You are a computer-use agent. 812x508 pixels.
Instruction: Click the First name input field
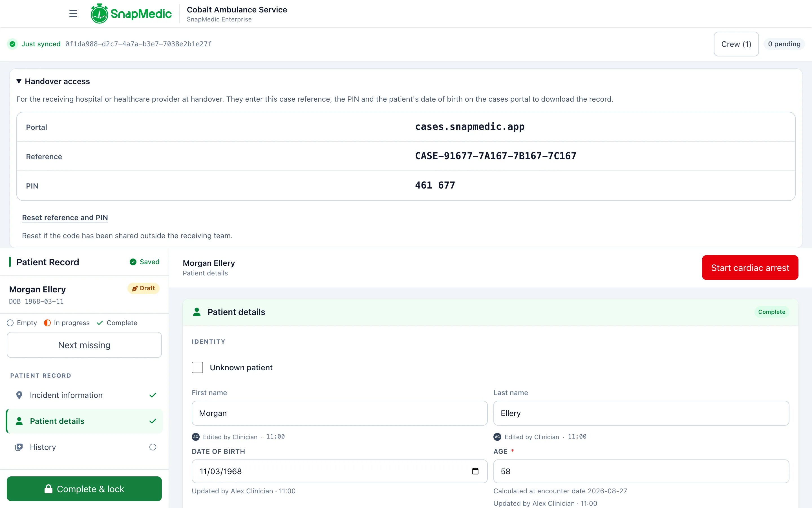coord(339,413)
